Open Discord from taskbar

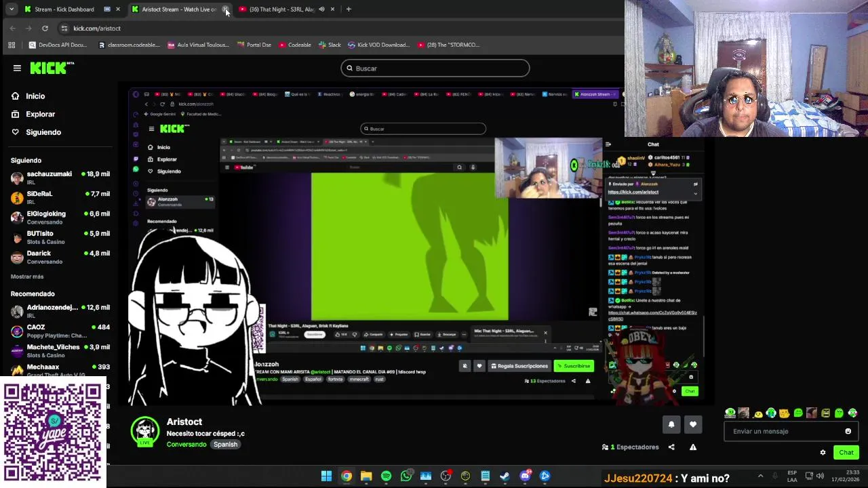[x=525, y=476]
